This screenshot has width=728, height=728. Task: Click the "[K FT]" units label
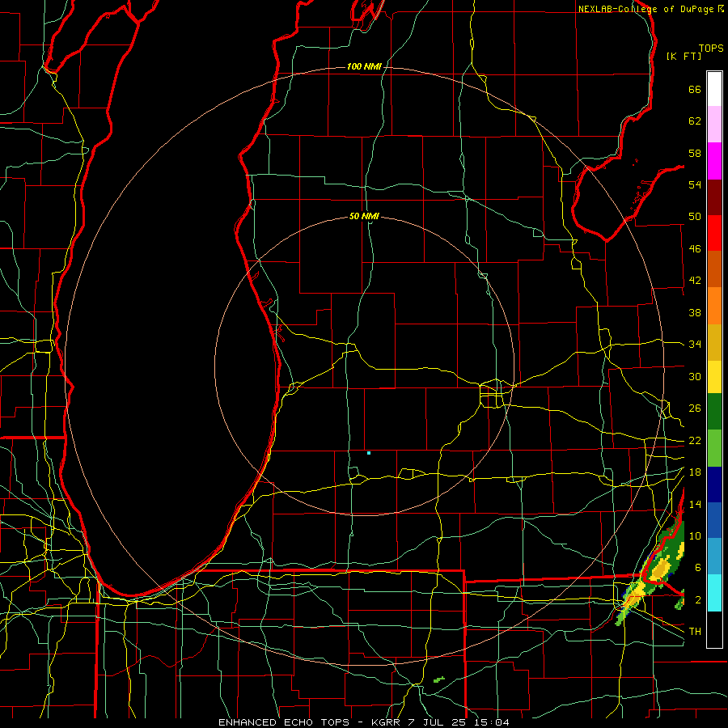[x=684, y=56]
